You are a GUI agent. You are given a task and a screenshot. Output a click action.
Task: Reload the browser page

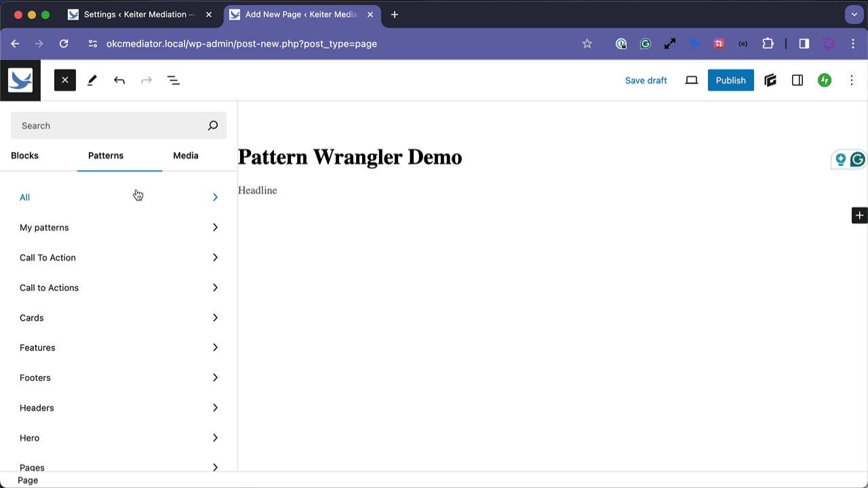point(64,43)
